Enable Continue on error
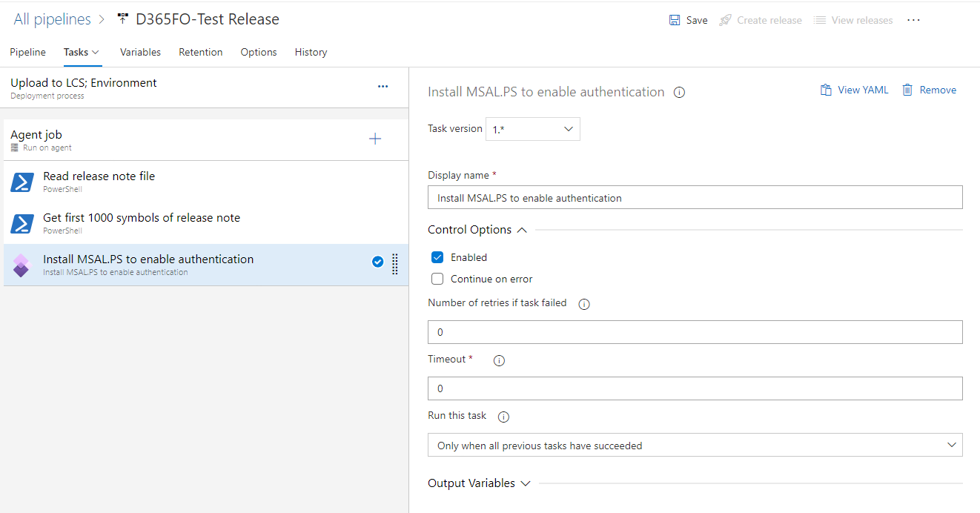 [x=437, y=279]
